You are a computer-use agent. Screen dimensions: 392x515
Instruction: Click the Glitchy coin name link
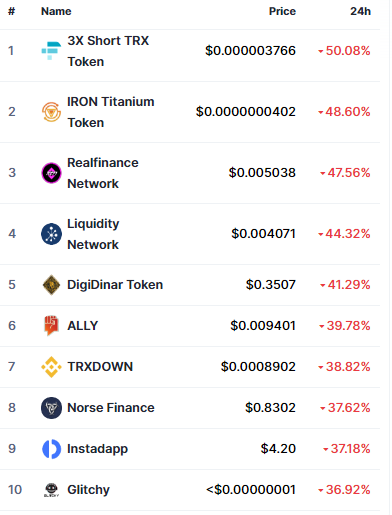pyautogui.click(x=88, y=490)
